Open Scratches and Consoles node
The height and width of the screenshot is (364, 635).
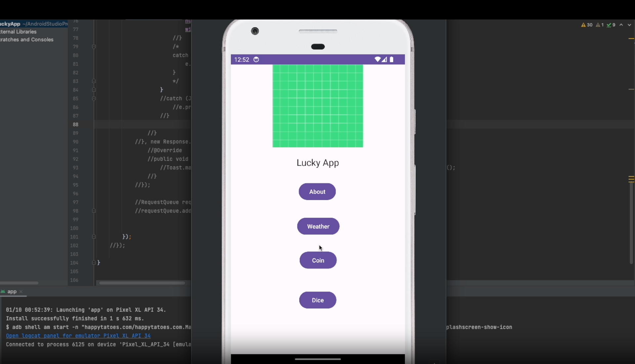[x=26, y=40]
